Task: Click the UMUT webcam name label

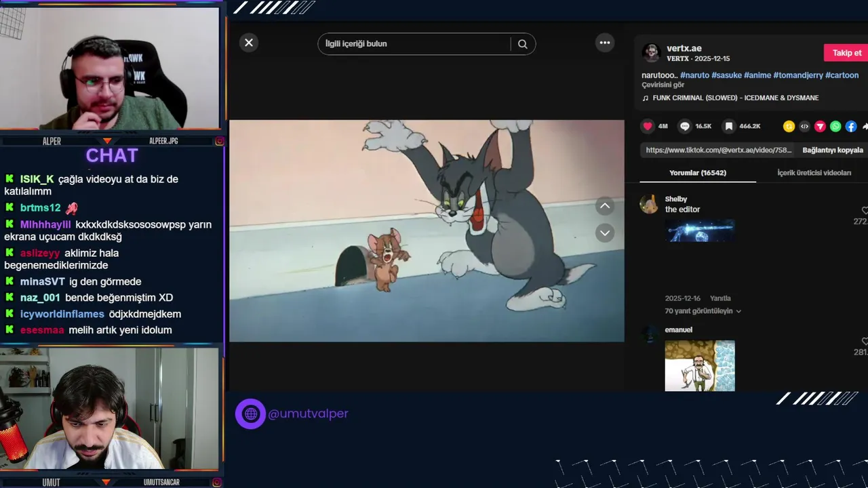Action: (51, 483)
